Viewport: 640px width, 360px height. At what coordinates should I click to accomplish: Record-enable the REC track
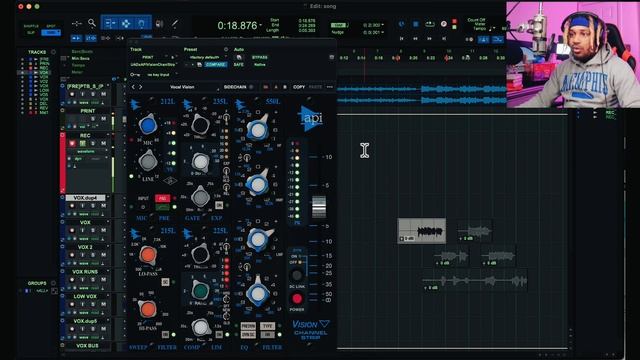[x=72, y=143]
